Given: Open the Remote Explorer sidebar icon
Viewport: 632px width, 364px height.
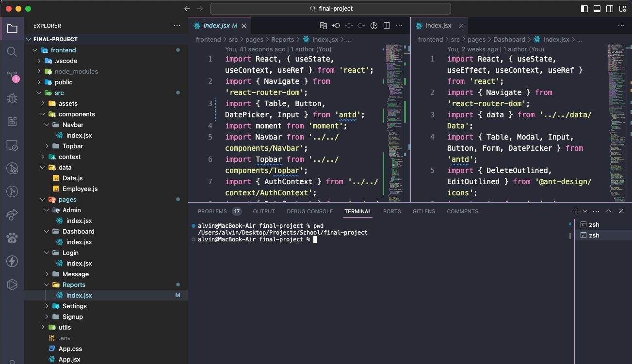Looking at the screenshot, I should (x=13, y=144).
